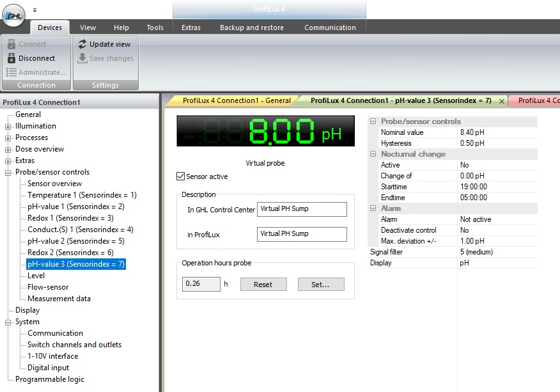Image resolution: width=560 pixels, height=392 pixels.
Task: Click the in ProfiLux description field
Action: (x=302, y=234)
